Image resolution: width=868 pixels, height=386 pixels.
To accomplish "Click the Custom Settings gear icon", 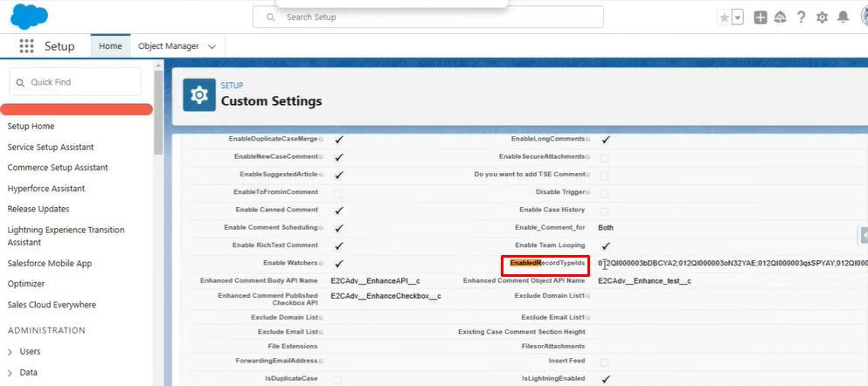I will 199,95.
